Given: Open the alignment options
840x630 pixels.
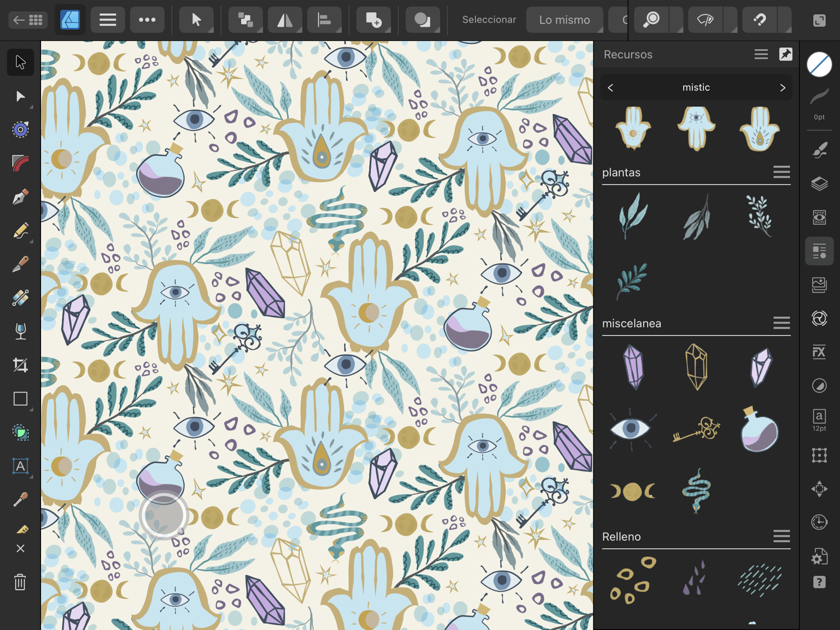Looking at the screenshot, I should coord(324,20).
